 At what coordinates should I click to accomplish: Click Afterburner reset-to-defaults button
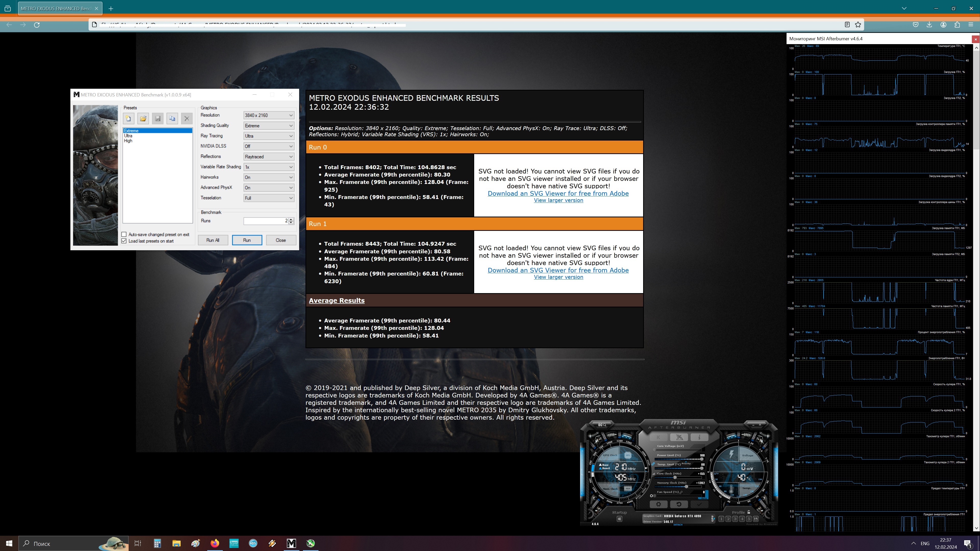[x=679, y=504]
